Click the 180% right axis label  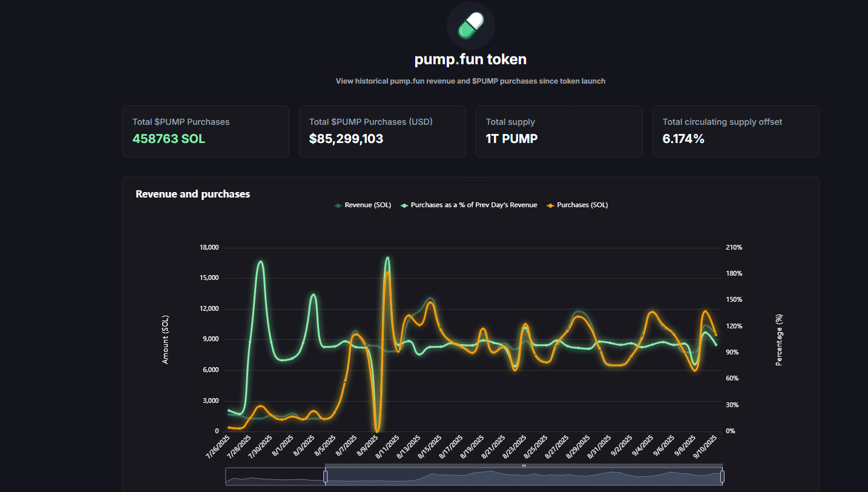tap(734, 274)
